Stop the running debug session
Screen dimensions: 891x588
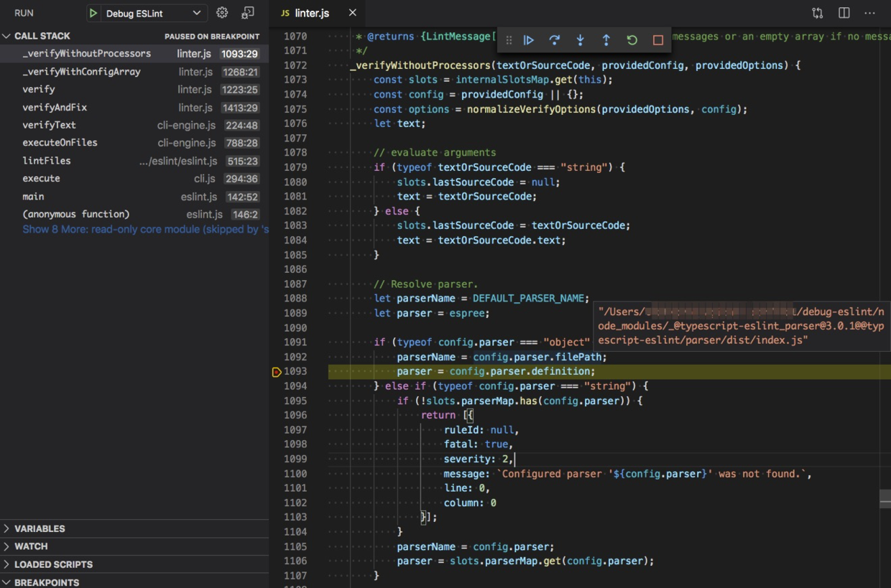pos(657,40)
